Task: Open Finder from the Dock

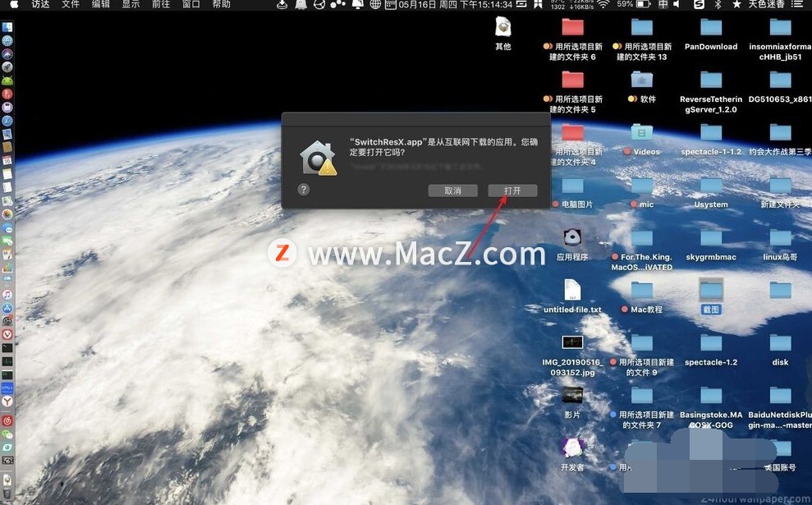Action: 7,27
